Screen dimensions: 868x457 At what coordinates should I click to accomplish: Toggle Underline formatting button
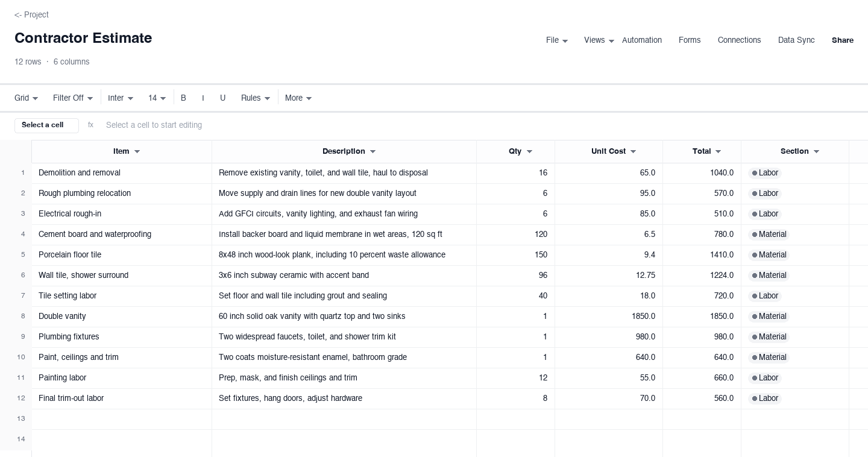click(222, 98)
